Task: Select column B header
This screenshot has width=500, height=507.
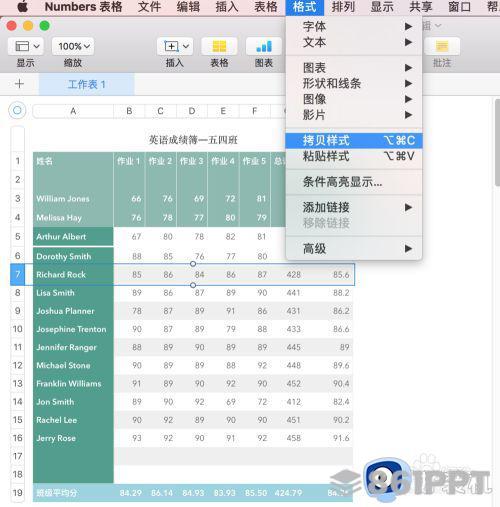Action: [x=129, y=111]
